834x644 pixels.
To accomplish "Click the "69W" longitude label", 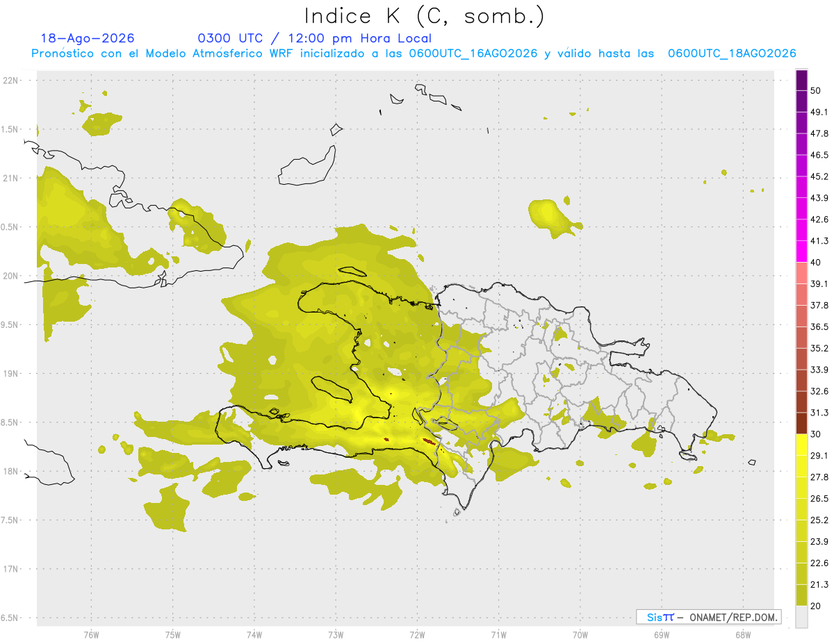I will [x=662, y=635].
